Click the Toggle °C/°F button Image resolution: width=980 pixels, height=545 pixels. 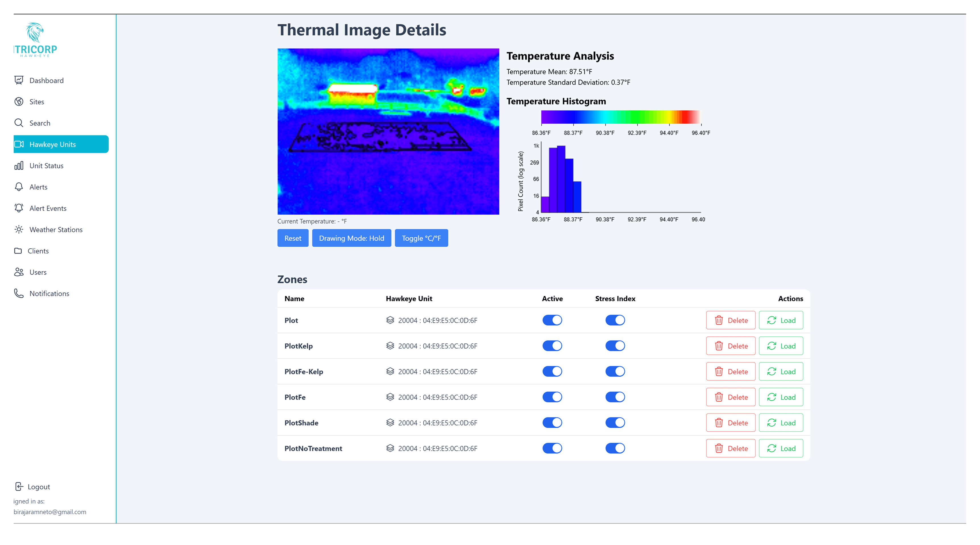pos(421,238)
